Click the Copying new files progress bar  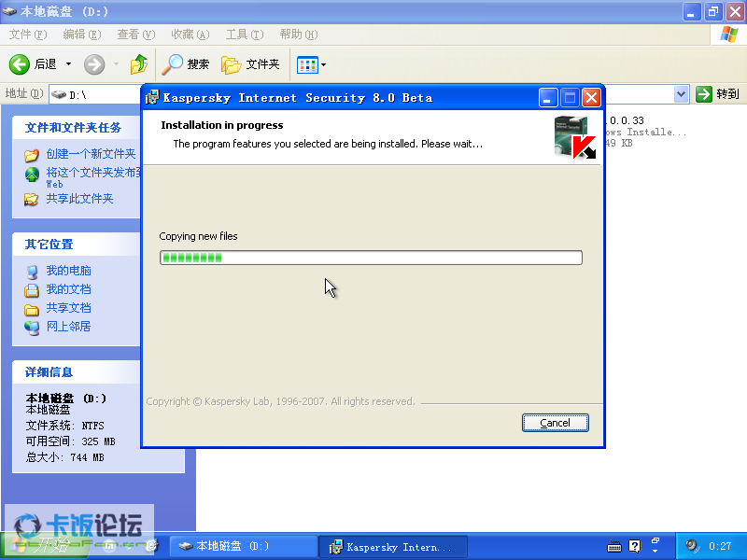pyautogui.click(x=371, y=258)
